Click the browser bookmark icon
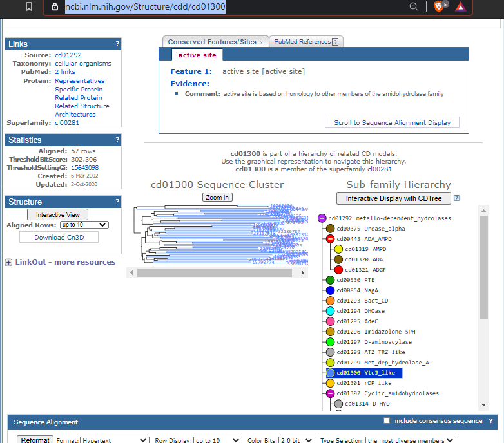 coord(29,6)
